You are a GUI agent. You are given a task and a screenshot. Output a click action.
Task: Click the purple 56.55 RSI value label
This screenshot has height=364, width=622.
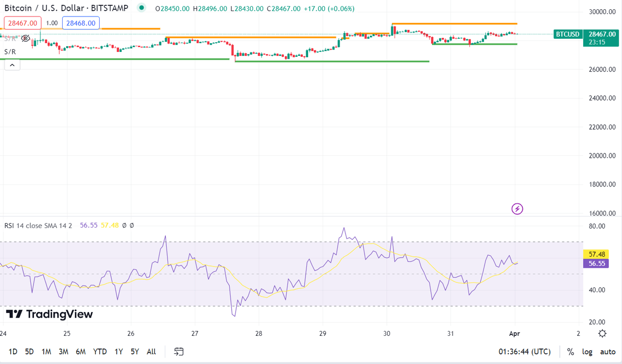click(x=595, y=264)
